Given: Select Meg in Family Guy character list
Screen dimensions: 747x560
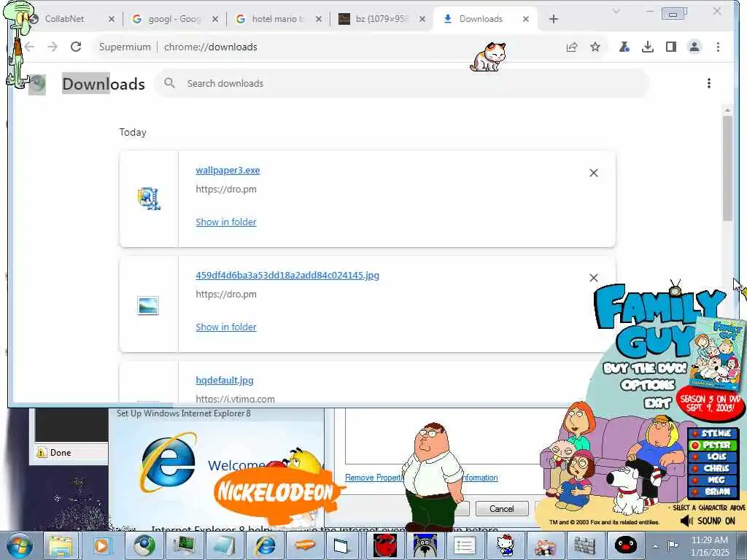Looking at the screenshot, I should pyautogui.click(x=712, y=480).
